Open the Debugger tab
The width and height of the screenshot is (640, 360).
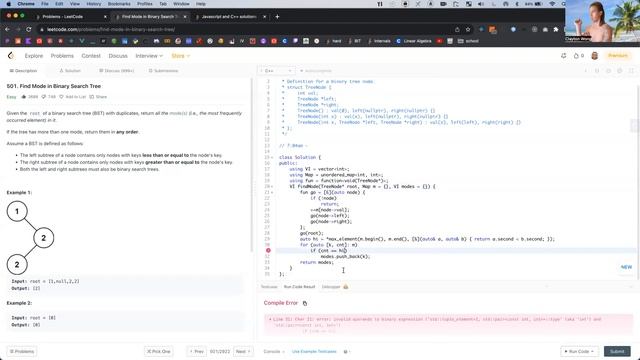click(x=335, y=287)
